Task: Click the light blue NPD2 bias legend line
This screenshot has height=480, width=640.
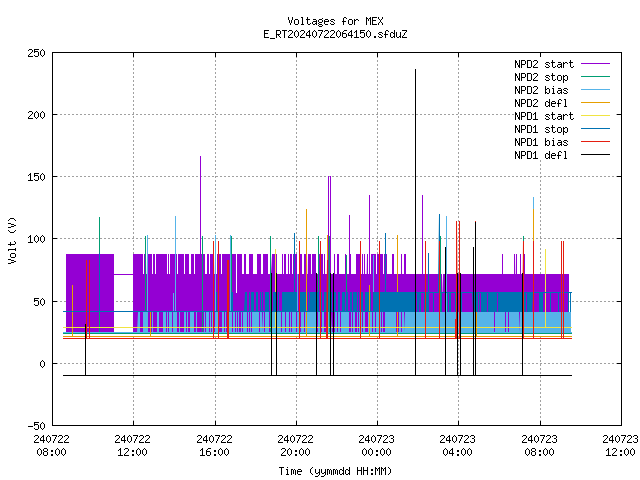Action: (x=595, y=89)
